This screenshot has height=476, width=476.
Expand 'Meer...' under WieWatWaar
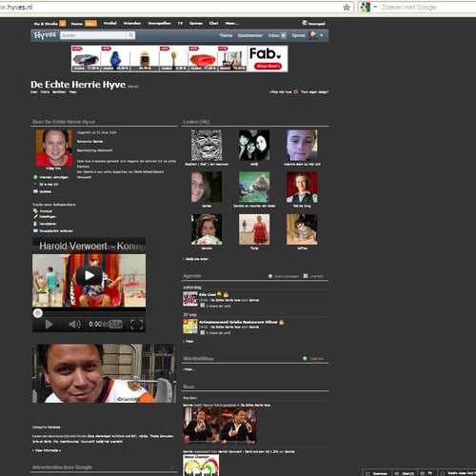coord(189,369)
